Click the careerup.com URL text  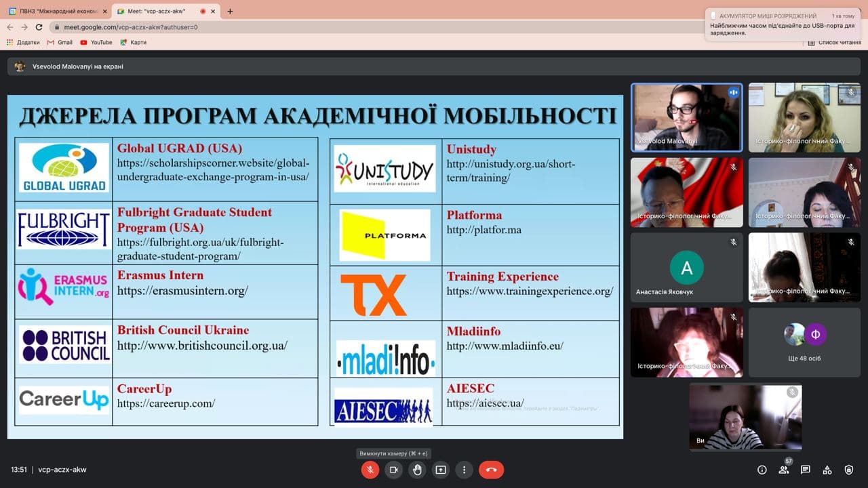[166, 403]
